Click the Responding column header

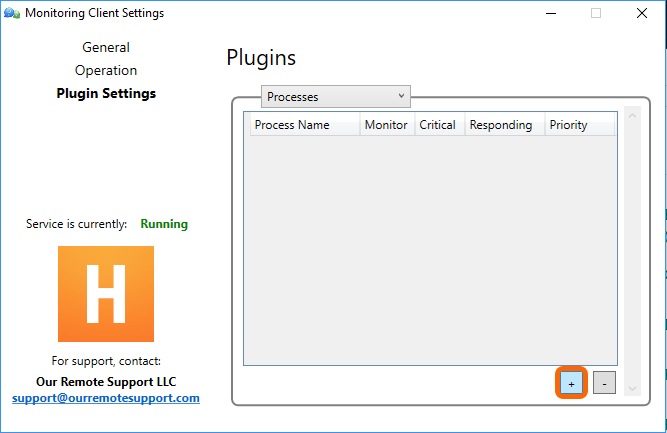(505, 125)
